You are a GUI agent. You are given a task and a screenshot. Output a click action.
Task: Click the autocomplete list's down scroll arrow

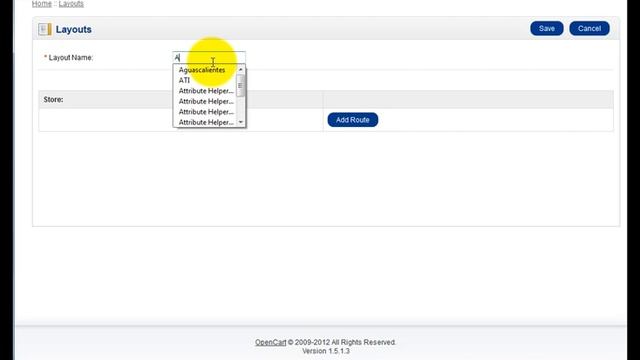[x=241, y=122]
